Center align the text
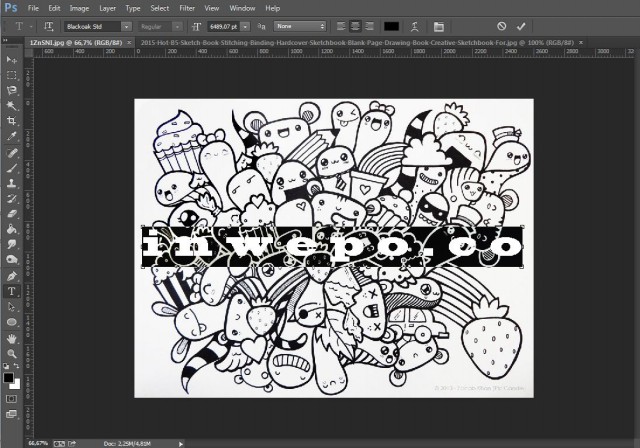The height and width of the screenshot is (448, 640). (x=357, y=26)
